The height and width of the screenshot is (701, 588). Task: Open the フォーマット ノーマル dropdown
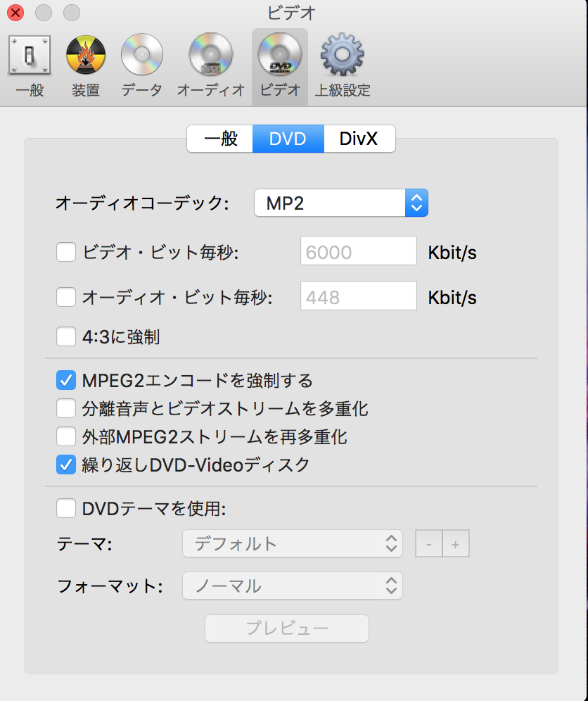(x=292, y=586)
